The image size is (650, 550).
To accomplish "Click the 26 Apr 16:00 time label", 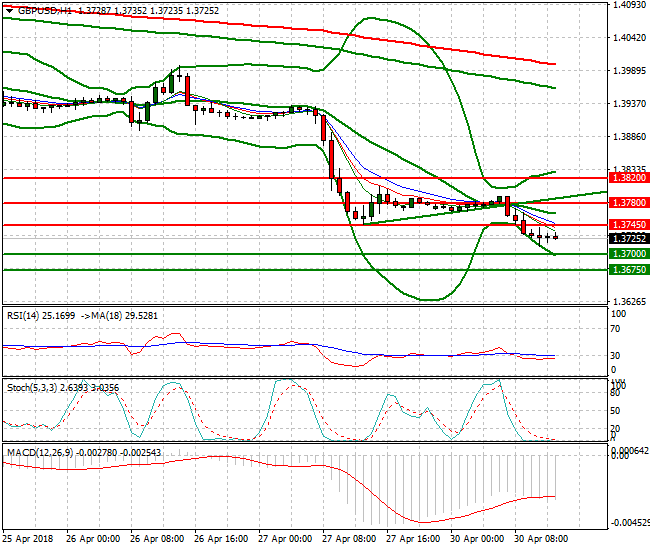I will click(x=221, y=539).
